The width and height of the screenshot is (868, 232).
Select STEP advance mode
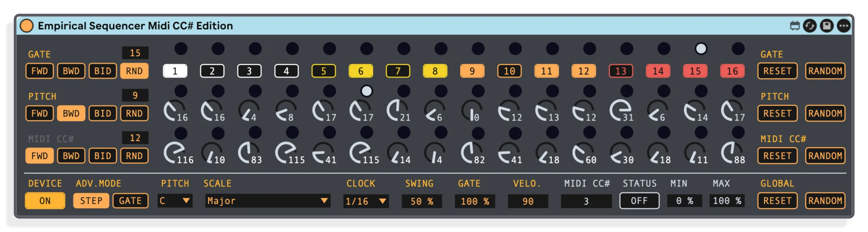click(91, 201)
